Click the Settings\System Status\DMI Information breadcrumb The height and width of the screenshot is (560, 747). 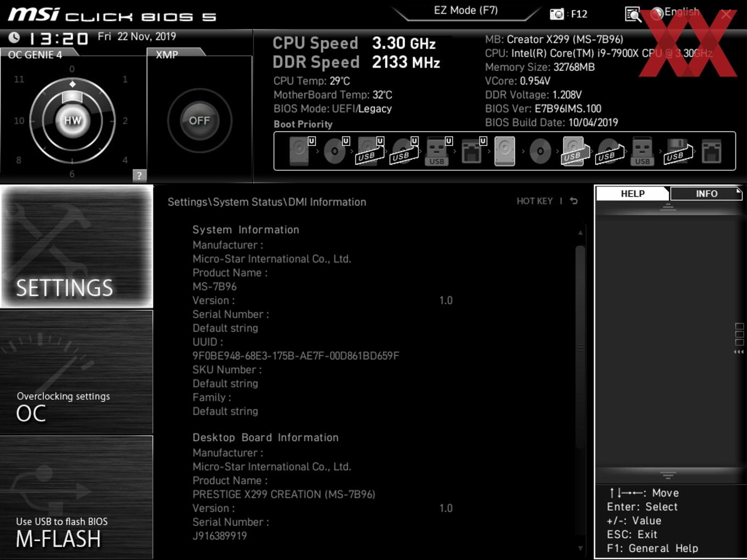click(267, 202)
